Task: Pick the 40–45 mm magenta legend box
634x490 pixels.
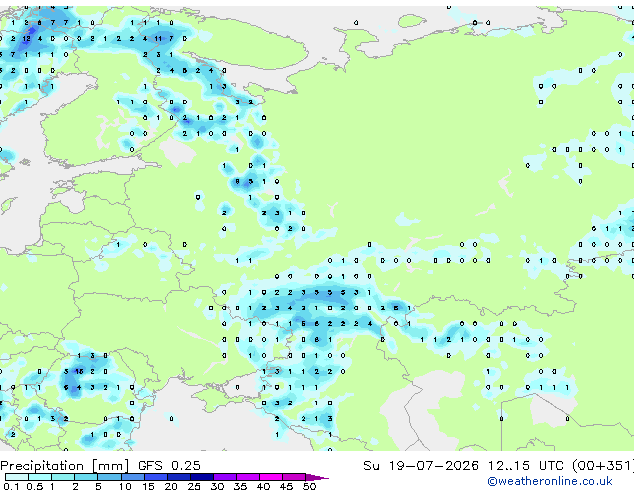Action: pos(271,477)
